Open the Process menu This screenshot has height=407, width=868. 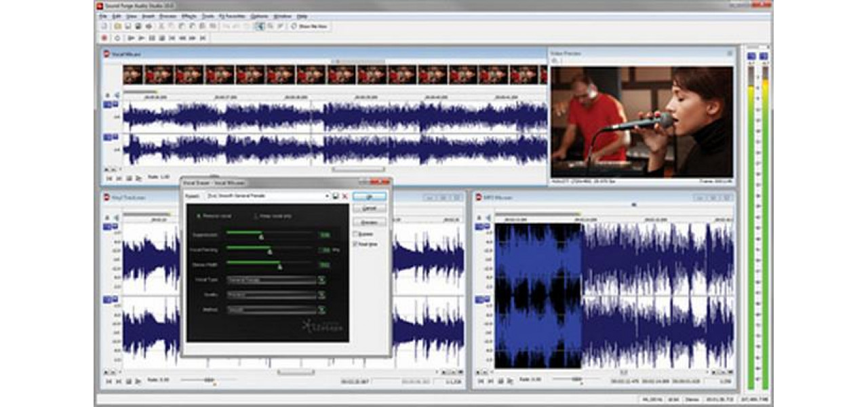pos(167,16)
